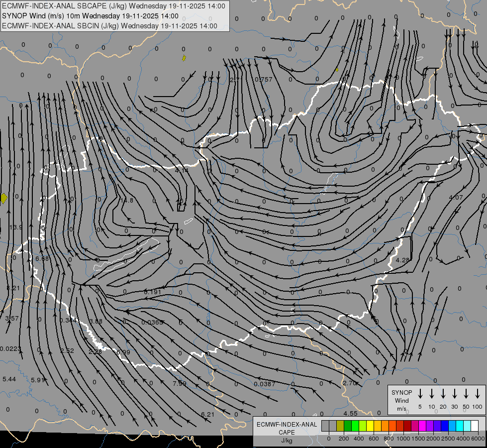Image resolution: width=487 pixels, height=448 pixels.
Task: Click the 0.344 value on map
Action: coord(68,320)
